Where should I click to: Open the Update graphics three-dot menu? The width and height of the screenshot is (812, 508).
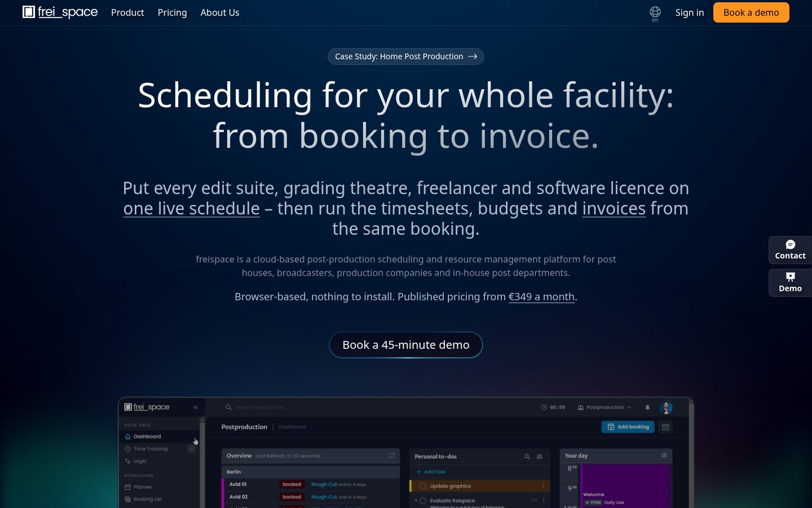point(544,486)
